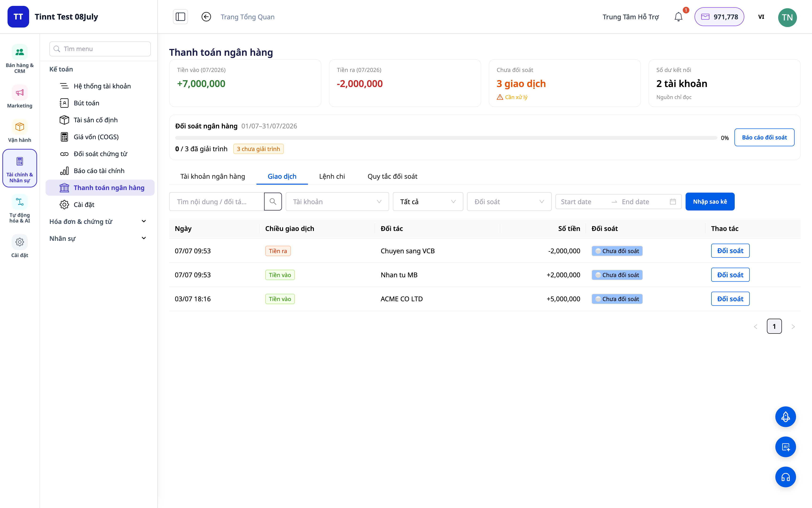Switch to the Lệnh chi tab
The width and height of the screenshot is (812, 508).
[332, 176]
